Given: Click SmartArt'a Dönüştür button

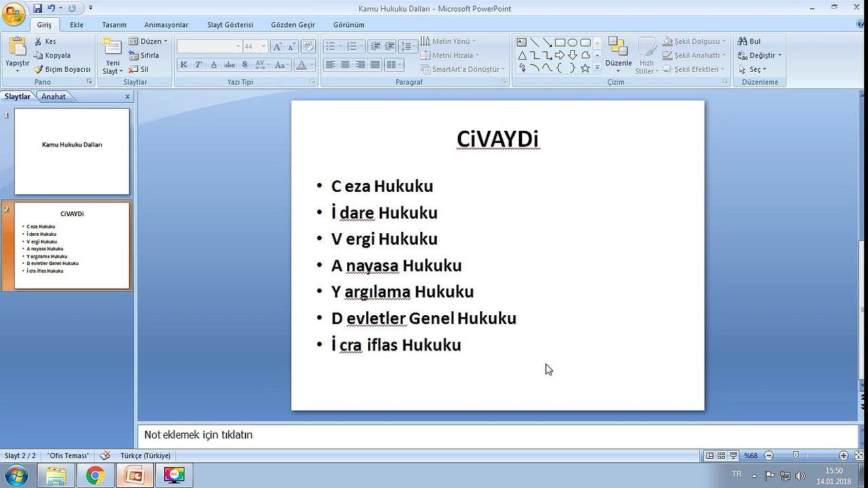Looking at the screenshot, I should coord(462,69).
